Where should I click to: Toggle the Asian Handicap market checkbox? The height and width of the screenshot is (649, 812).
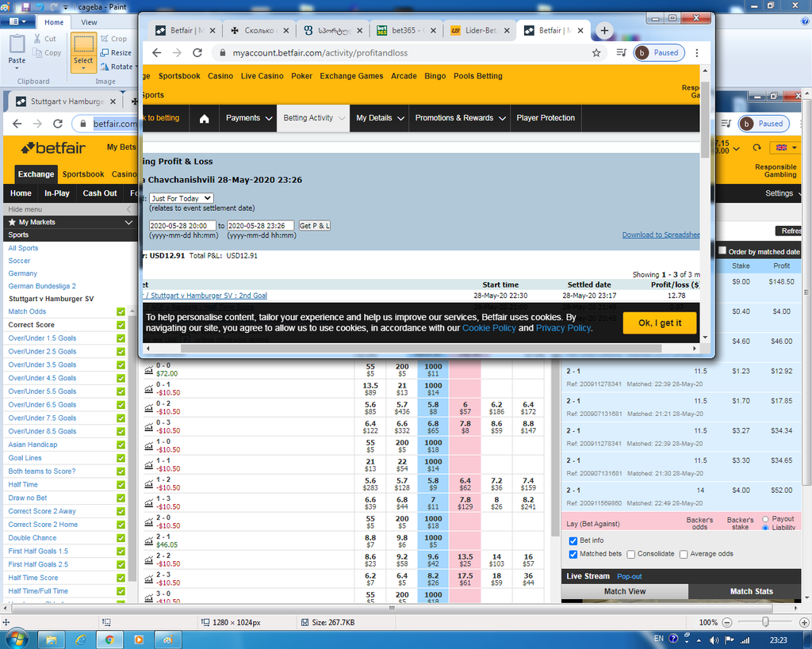click(121, 445)
